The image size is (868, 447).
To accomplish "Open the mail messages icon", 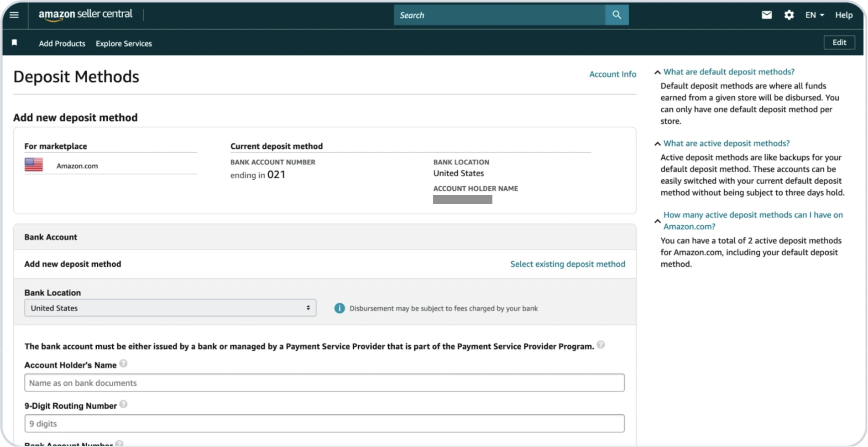I will click(x=767, y=15).
